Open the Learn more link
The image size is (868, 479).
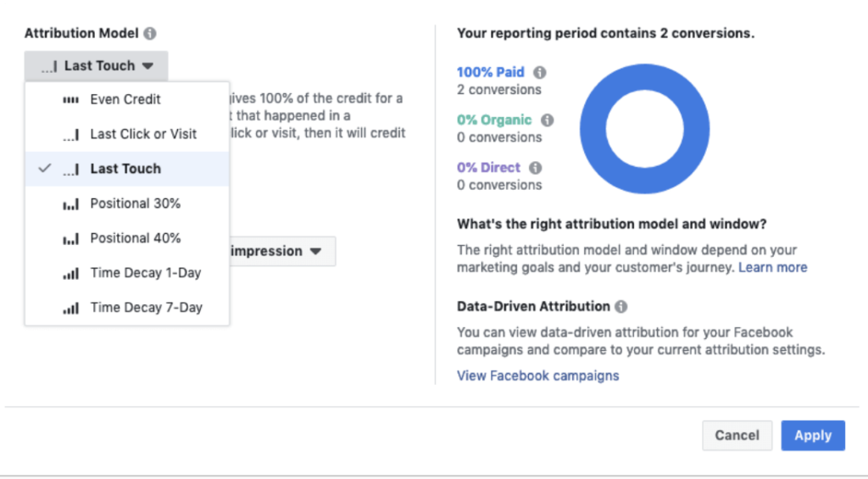772,267
